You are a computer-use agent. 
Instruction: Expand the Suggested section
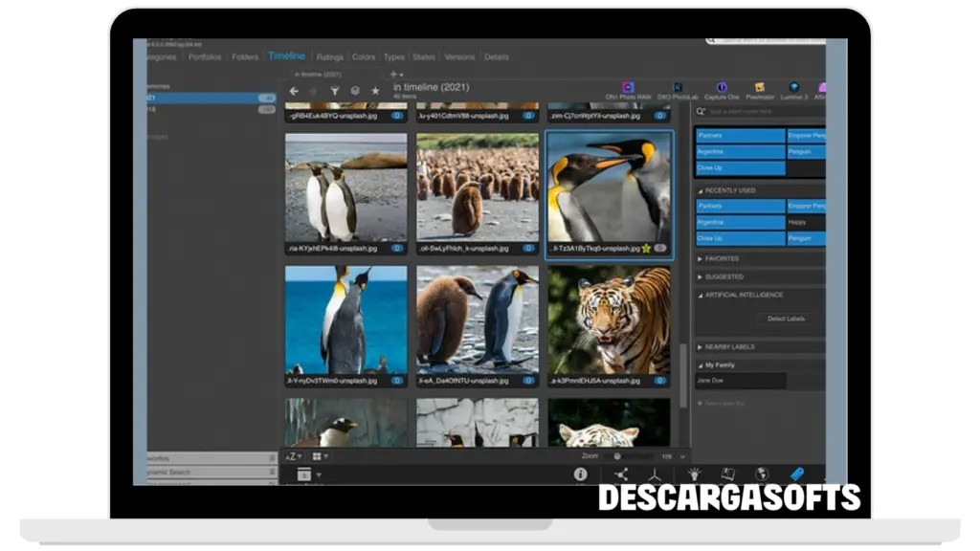pyautogui.click(x=724, y=276)
